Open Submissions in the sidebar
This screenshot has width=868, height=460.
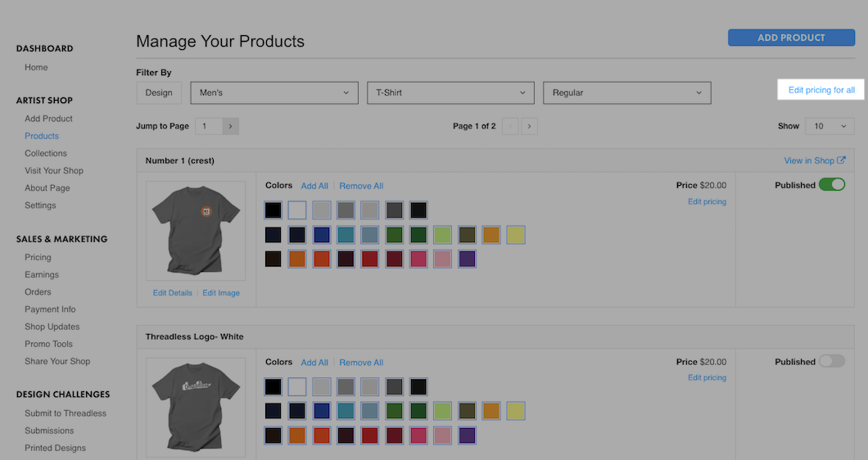(48, 431)
